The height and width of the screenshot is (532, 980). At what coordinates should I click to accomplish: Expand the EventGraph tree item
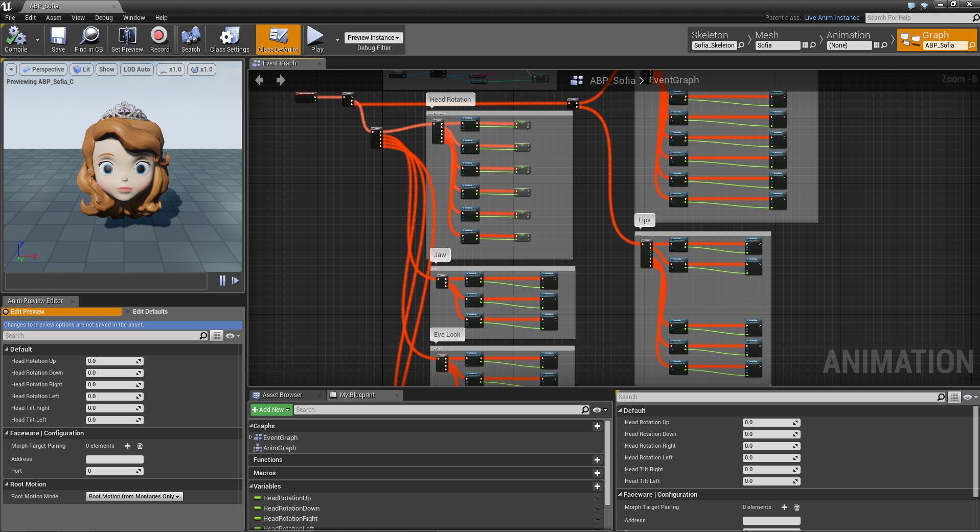(x=251, y=437)
